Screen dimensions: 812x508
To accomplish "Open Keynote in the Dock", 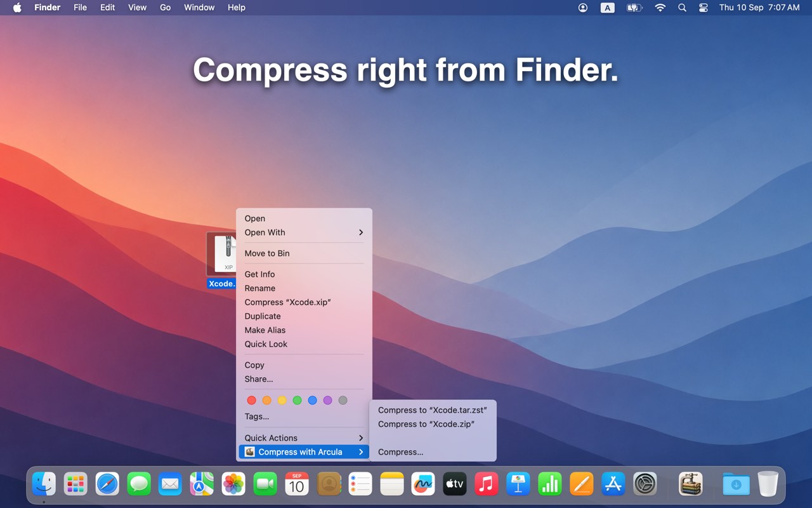I will pos(518,485).
